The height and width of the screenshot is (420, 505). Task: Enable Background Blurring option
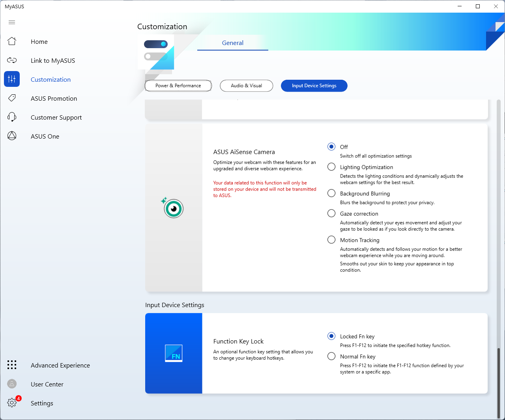pyautogui.click(x=331, y=193)
